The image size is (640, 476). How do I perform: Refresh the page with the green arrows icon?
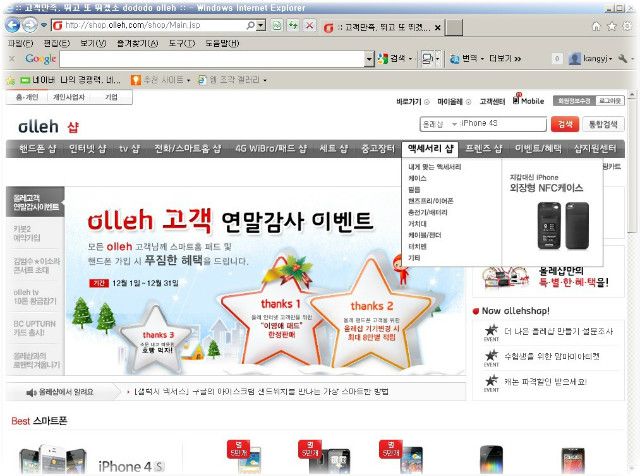[293, 25]
